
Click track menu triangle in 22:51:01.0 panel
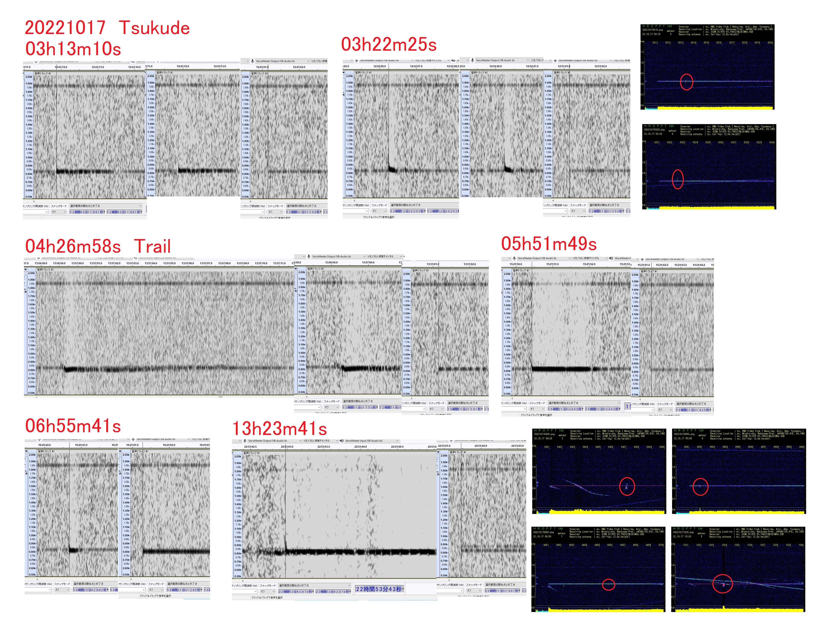[438, 452]
